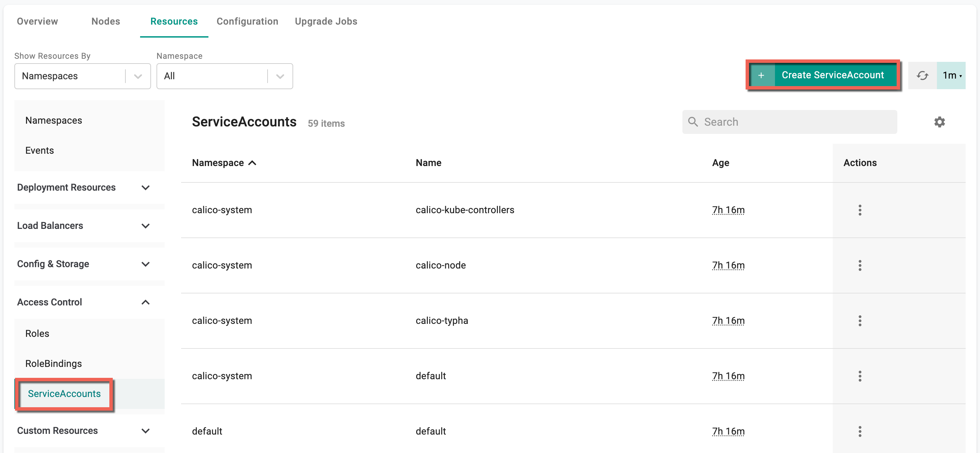The width and height of the screenshot is (980, 453).
Task: Open the Namespace filter dropdown
Action: (x=225, y=76)
